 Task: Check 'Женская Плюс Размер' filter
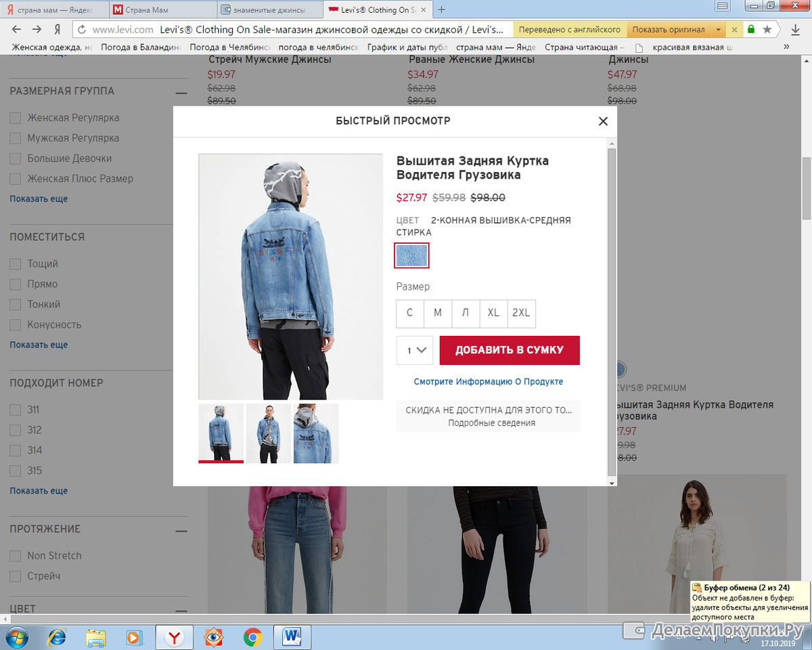coord(15,179)
